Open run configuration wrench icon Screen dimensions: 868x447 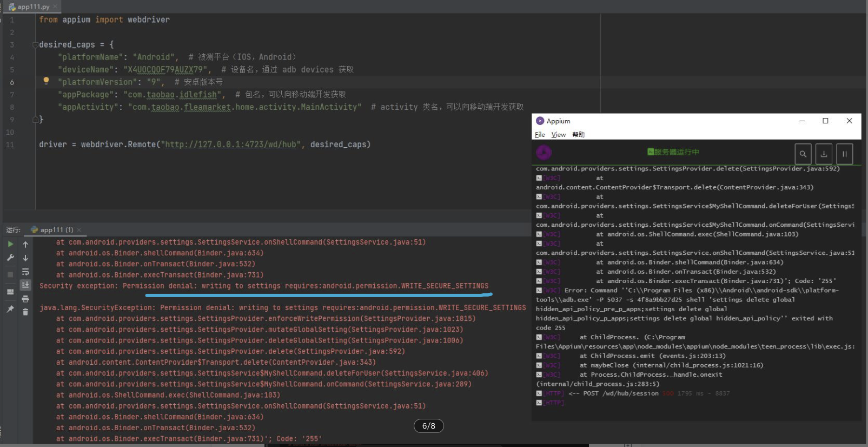(x=10, y=258)
